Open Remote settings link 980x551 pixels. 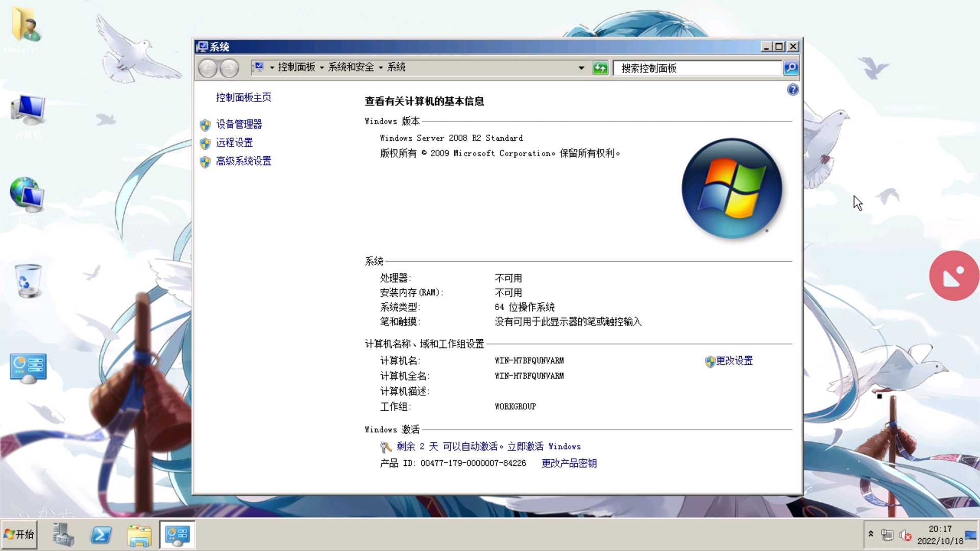tap(234, 142)
